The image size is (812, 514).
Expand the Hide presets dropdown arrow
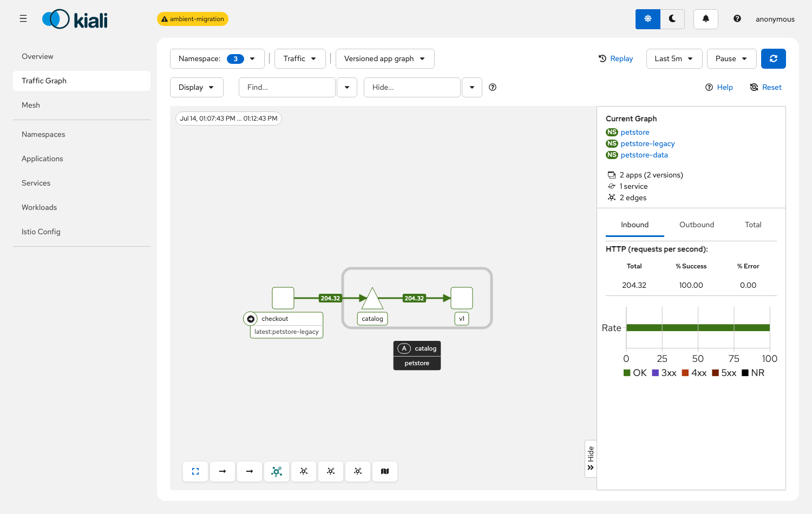tap(472, 87)
